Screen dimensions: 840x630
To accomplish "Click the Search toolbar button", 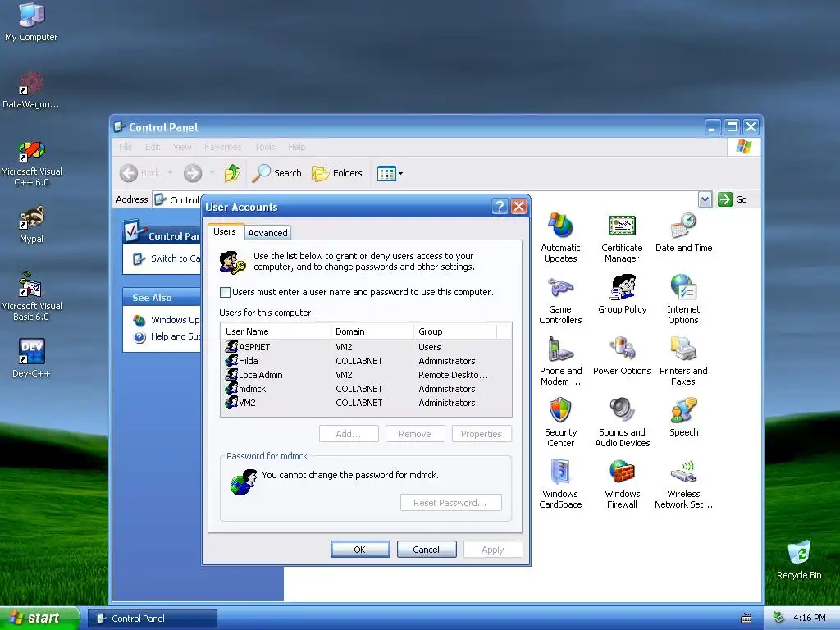I will (x=277, y=173).
